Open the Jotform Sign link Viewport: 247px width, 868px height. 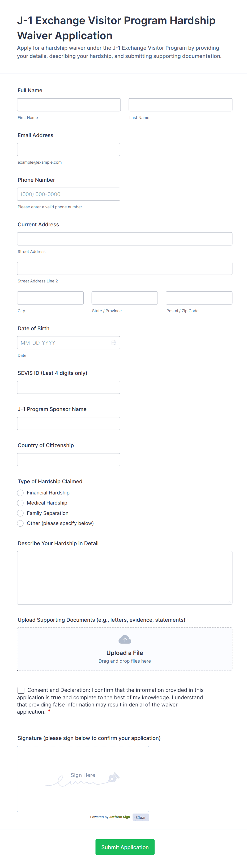120,817
